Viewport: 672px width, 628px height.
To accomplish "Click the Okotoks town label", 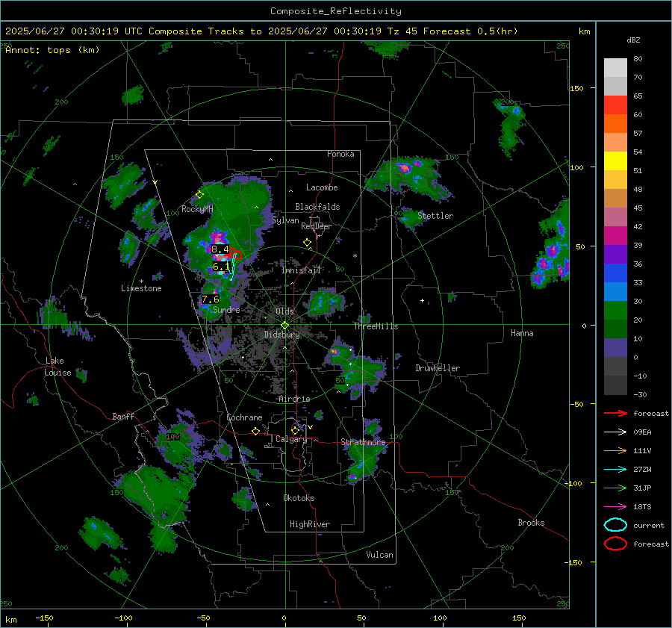I will pos(299,498).
